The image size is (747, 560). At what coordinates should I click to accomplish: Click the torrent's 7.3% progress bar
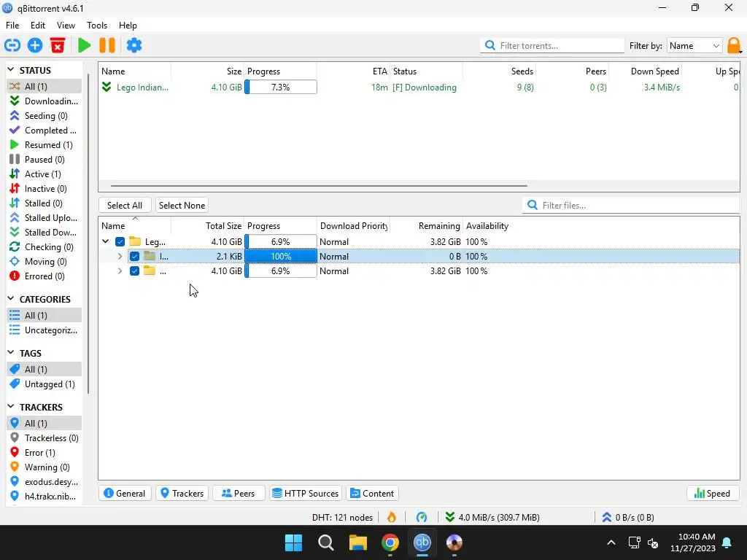pyautogui.click(x=281, y=87)
